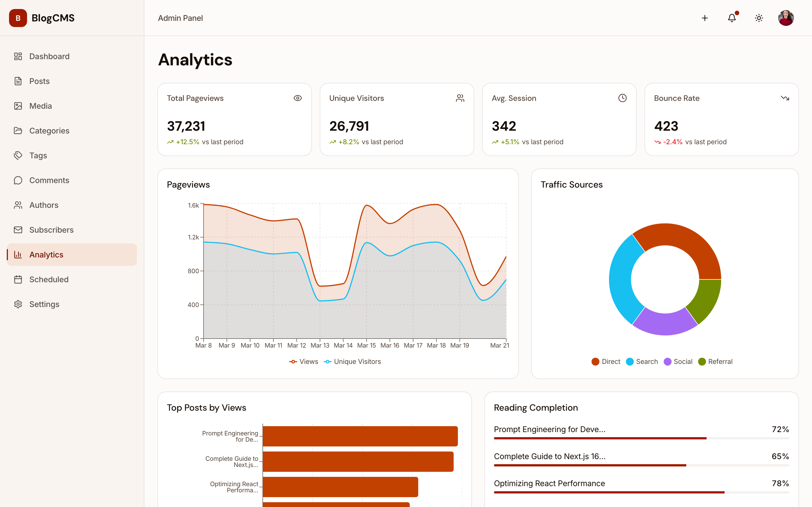This screenshot has height=507, width=812.
Task: Open the Tags section
Action: pos(37,155)
